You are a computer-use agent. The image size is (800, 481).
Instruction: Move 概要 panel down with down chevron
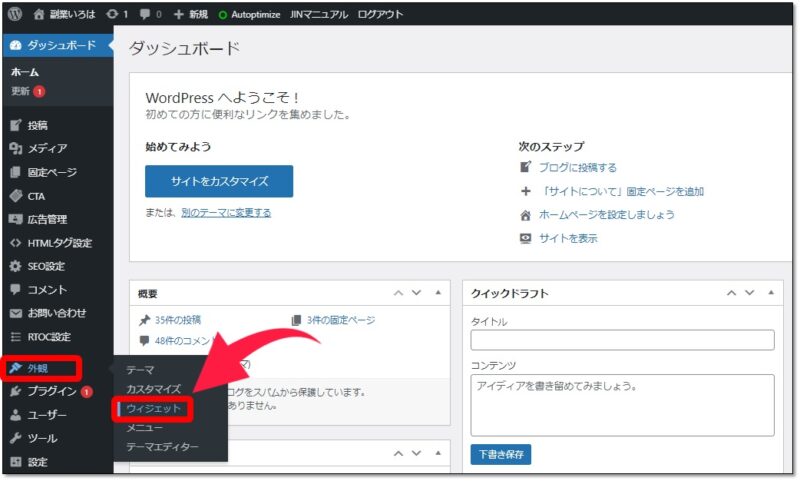coord(416,293)
